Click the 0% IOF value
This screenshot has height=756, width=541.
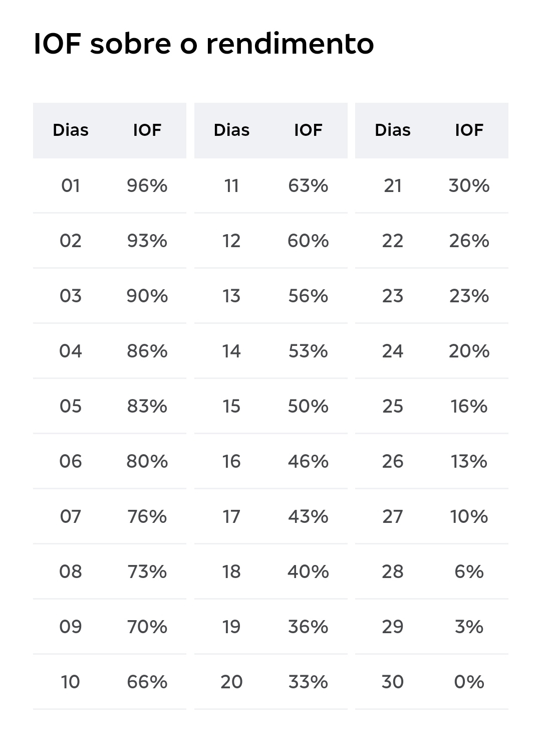(469, 682)
